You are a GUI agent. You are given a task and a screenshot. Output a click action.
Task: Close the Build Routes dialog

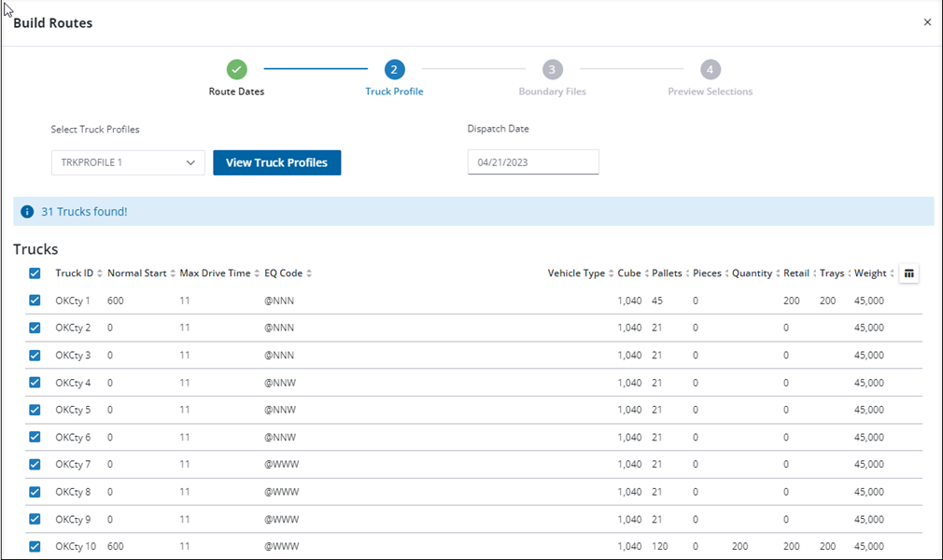click(x=927, y=22)
